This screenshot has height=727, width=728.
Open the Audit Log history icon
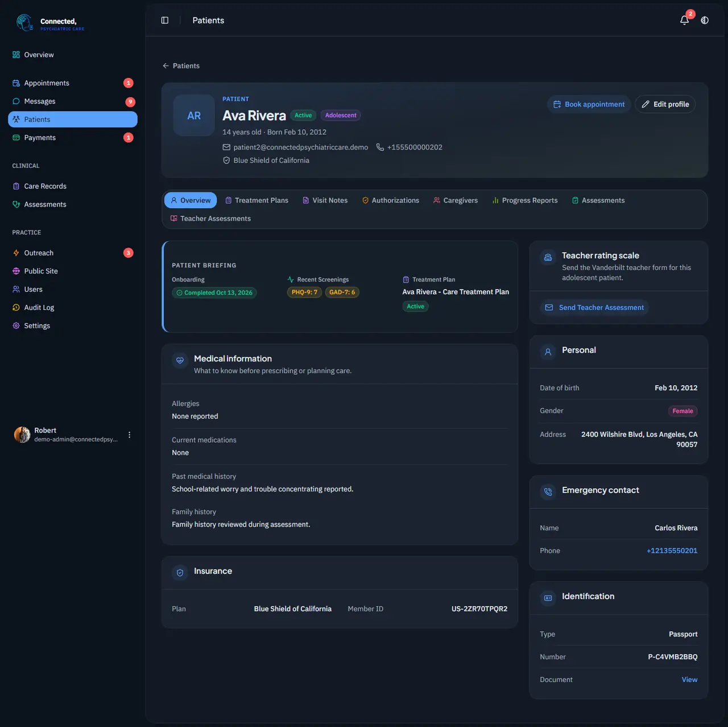point(16,308)
